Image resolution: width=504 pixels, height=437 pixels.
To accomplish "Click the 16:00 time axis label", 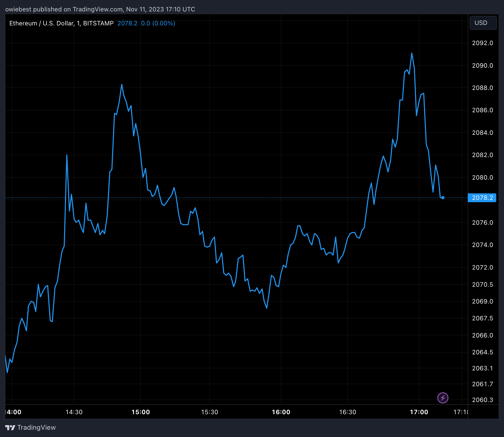I will [x=281, y=412].
